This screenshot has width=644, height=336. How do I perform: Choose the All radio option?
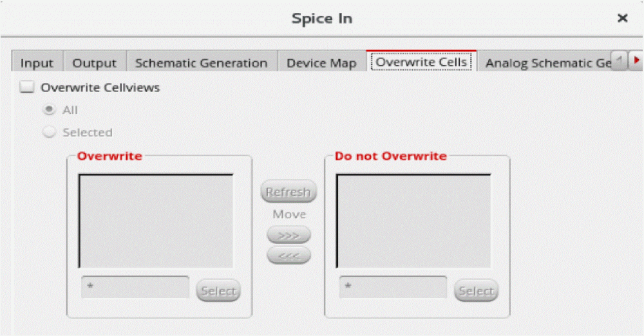click(x=48, y=110)
